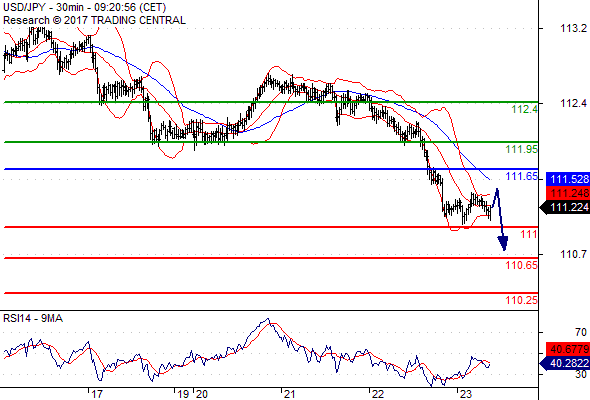This screenshot has height=400, width=590.
Task: Click the date label 23 on time axis
Action: (x=466, y=394)
